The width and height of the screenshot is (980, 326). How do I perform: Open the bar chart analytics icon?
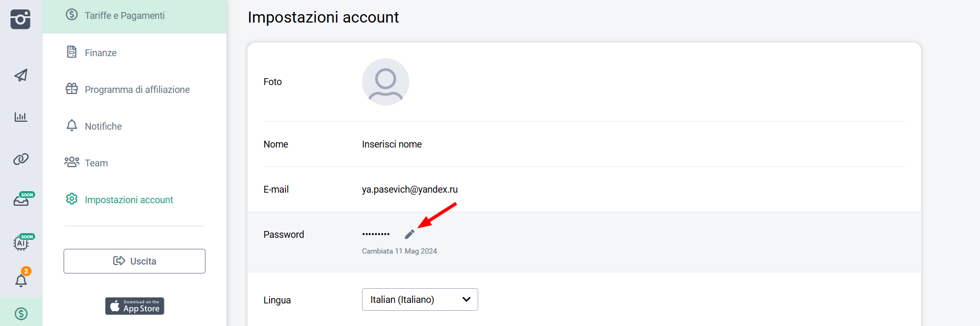(x=21, y=117)
